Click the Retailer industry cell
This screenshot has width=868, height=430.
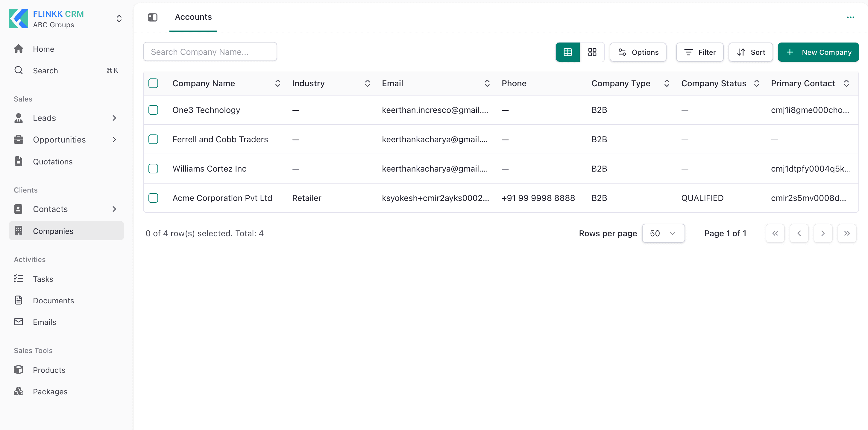pos(306,198)
